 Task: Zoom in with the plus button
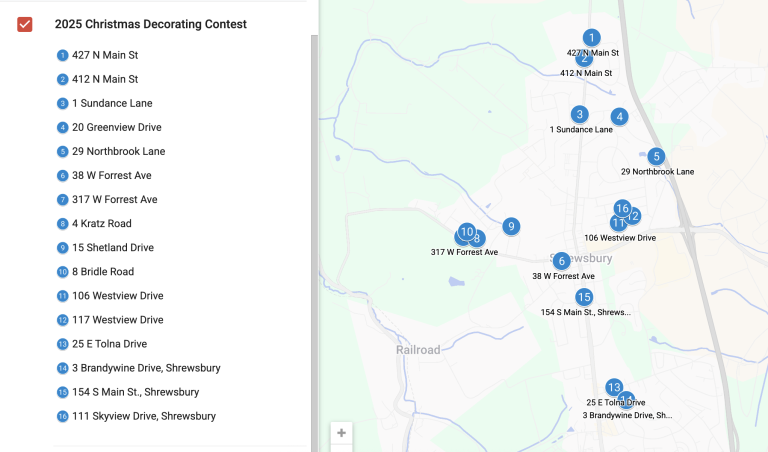point(342,434)
